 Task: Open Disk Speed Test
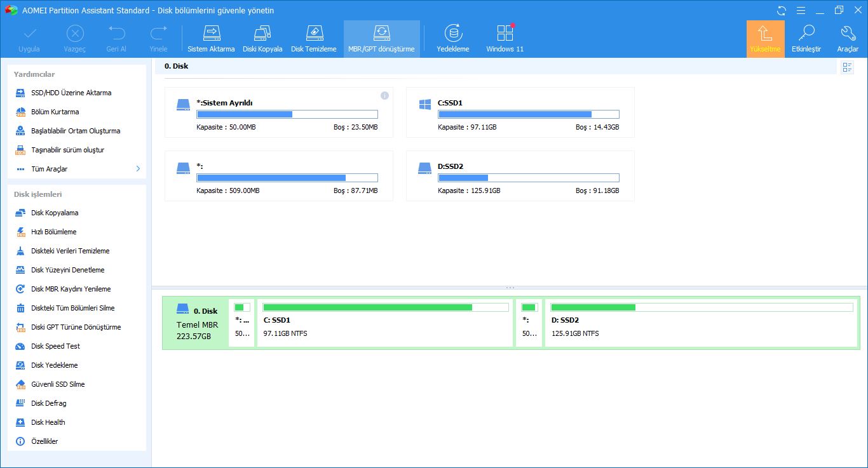click(x=55, y=346)
